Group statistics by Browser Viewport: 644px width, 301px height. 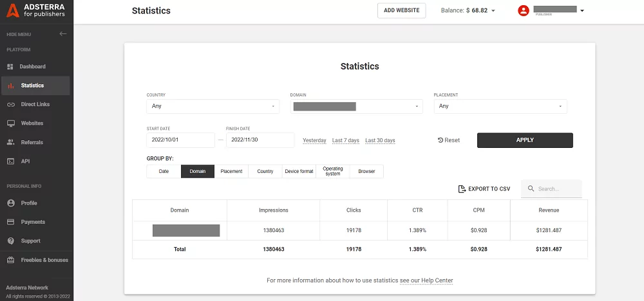tap(366, 172)
